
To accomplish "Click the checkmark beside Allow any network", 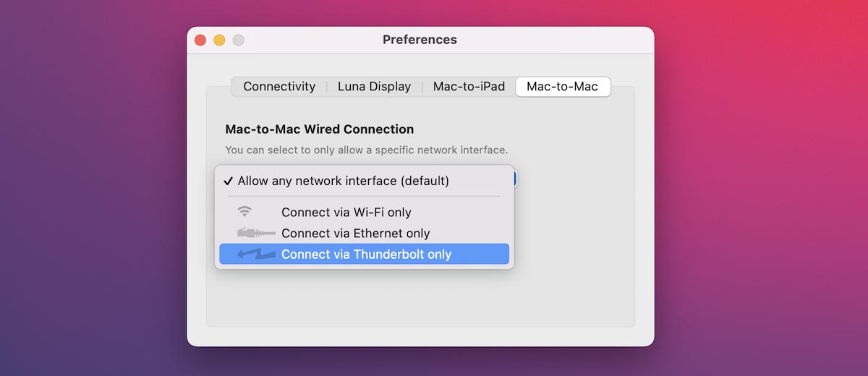I will tap(228, 181).
